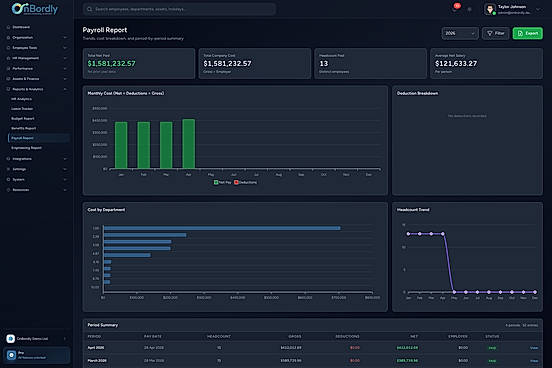Expand the Organization menu chevron
Image resolution: width=552 pixels, height=368 pixels.
pyautogui.click(x=65, y=37)
